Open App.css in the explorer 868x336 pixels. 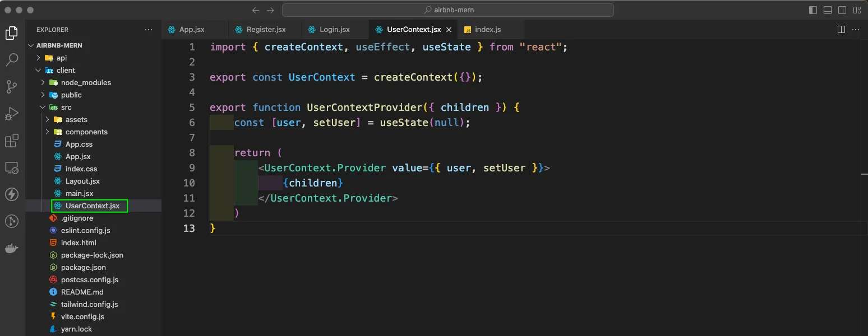click(93, 144)
